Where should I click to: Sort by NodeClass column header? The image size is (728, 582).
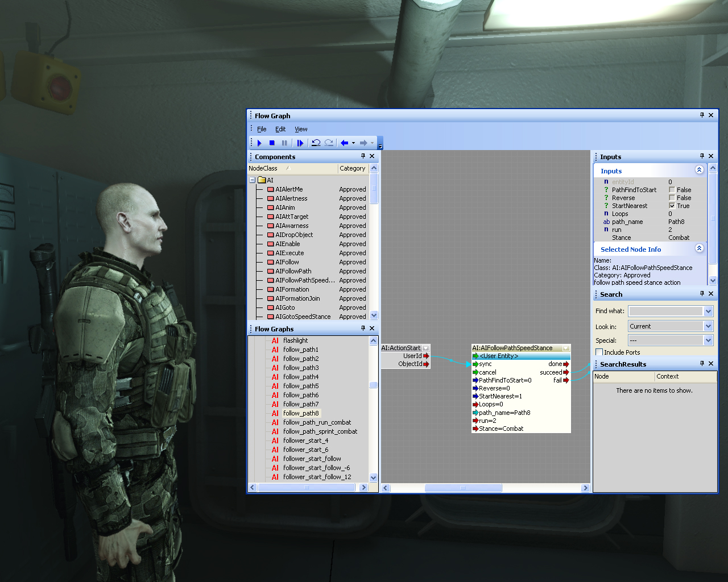coord(292,169)
